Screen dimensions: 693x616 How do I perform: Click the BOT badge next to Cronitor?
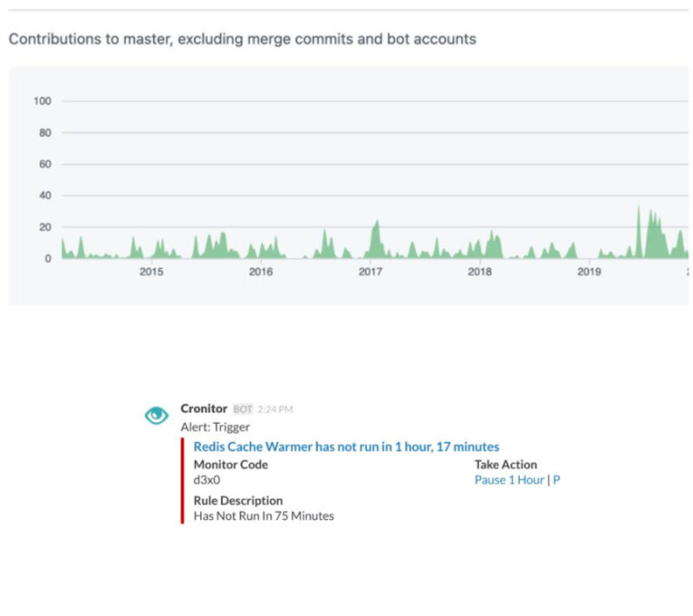243,409
